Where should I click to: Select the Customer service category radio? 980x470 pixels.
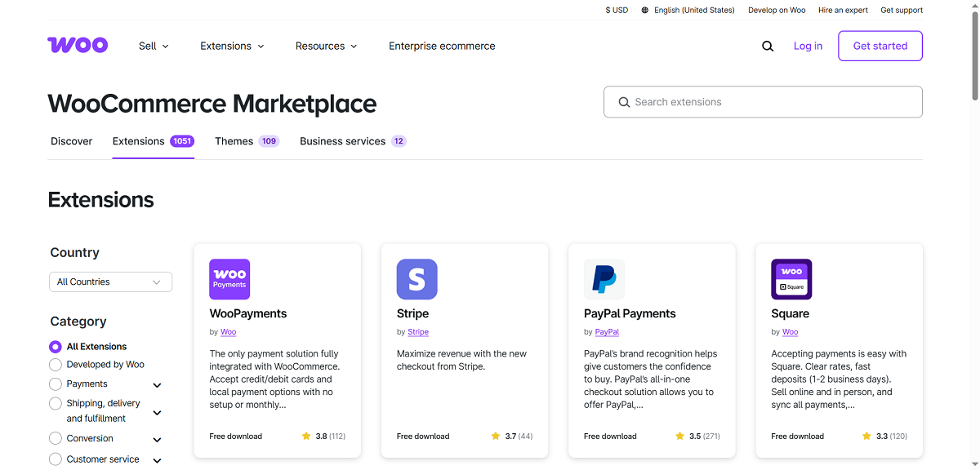(x=56, y=459)
